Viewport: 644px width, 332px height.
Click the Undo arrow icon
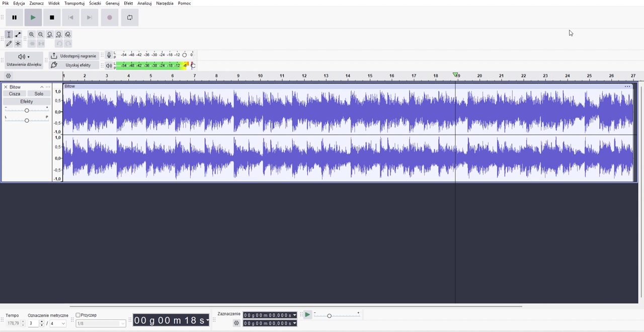(x=59, y=44)
